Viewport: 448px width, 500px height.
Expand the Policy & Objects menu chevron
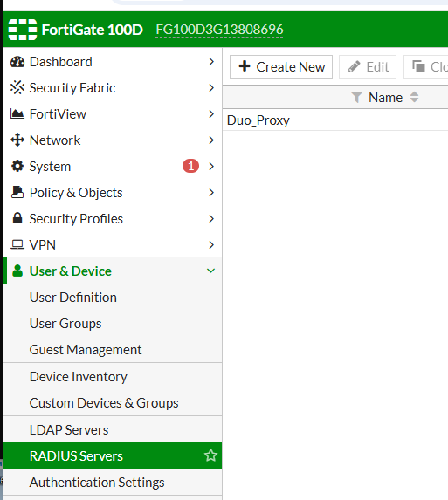(211, 192)
